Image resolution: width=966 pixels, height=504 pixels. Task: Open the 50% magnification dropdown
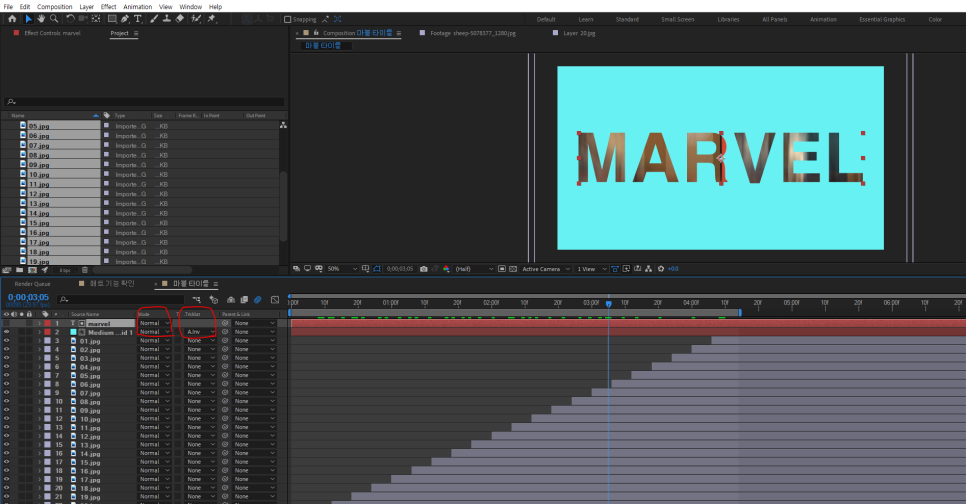click(342, 269)
